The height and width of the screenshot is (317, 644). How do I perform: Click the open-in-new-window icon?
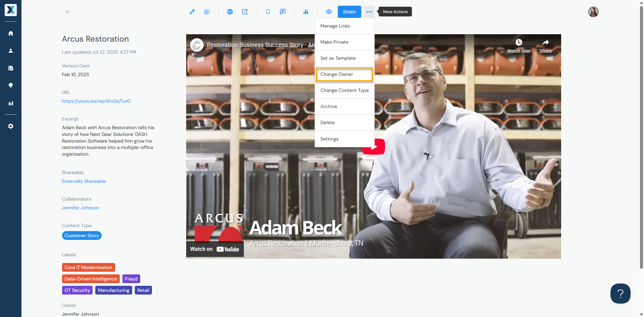(x=245, y=12)
